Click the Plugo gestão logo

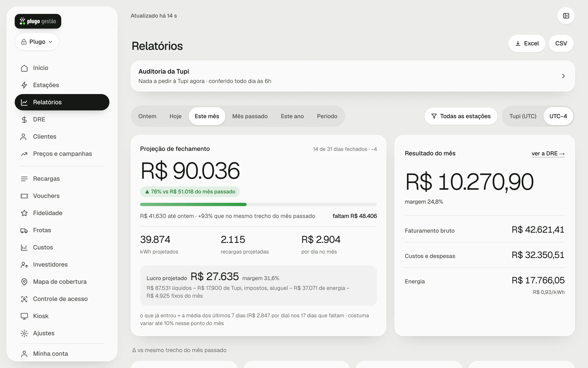click(38, 21)
